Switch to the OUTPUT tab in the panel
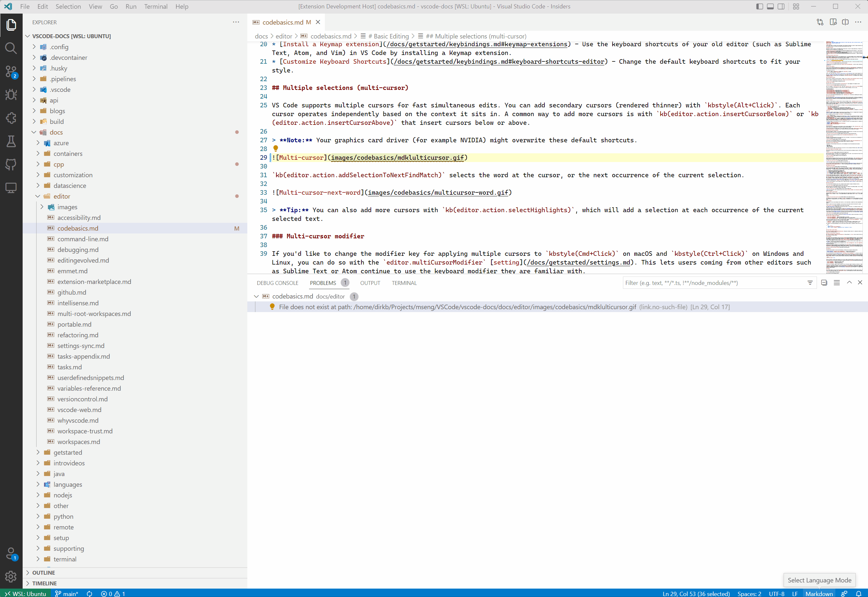Screen dimensions: 868x597 click(x=370, y=283)
